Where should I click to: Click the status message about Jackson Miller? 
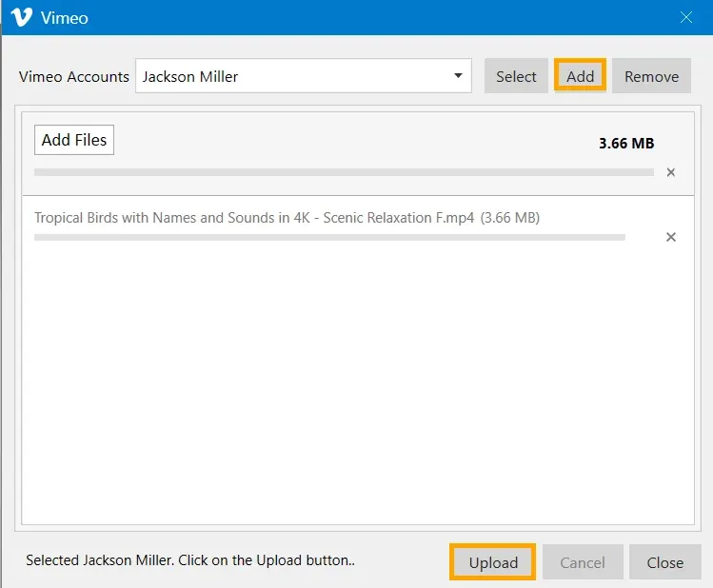190,560
